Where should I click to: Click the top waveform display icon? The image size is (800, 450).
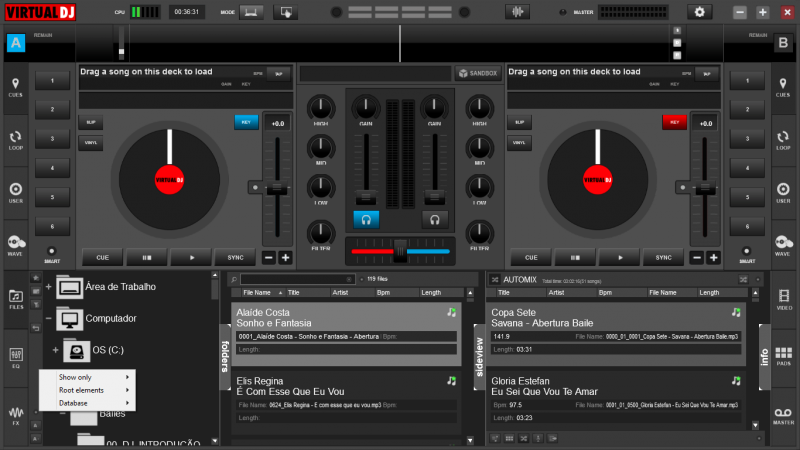click(x=517, y=12)
